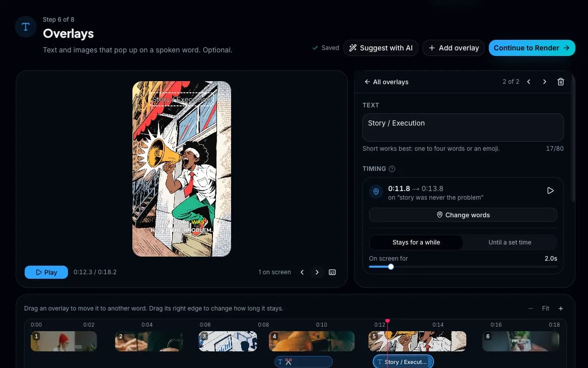This screenshot has height=368, width=588.
Task: Select the scissors emoji overlay on timeline
Action: [x=304, y=362]
